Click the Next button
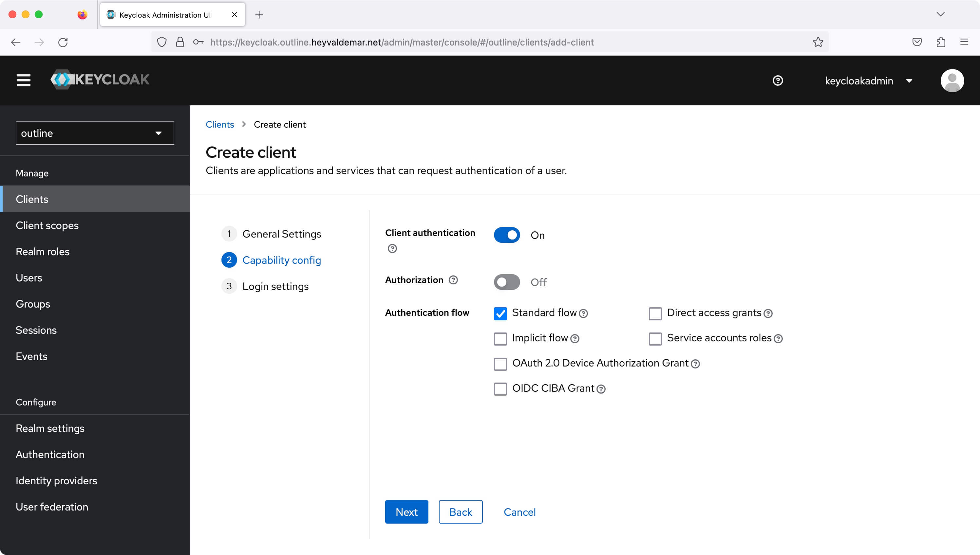The height and width of the screenshot is (555, 980). click(406, 512)
